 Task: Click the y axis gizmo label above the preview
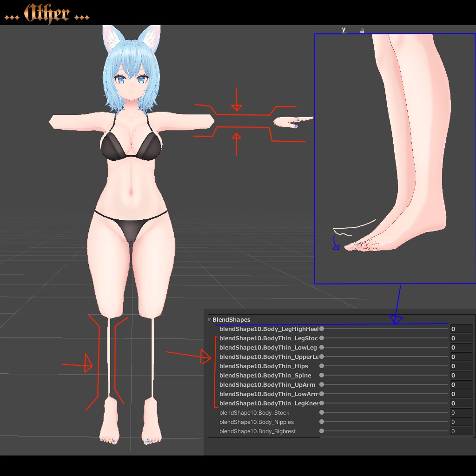tap(343, 29)
